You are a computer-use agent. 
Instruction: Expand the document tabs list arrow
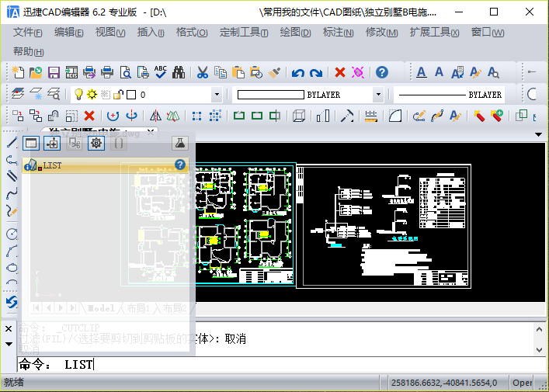(538, 134)
